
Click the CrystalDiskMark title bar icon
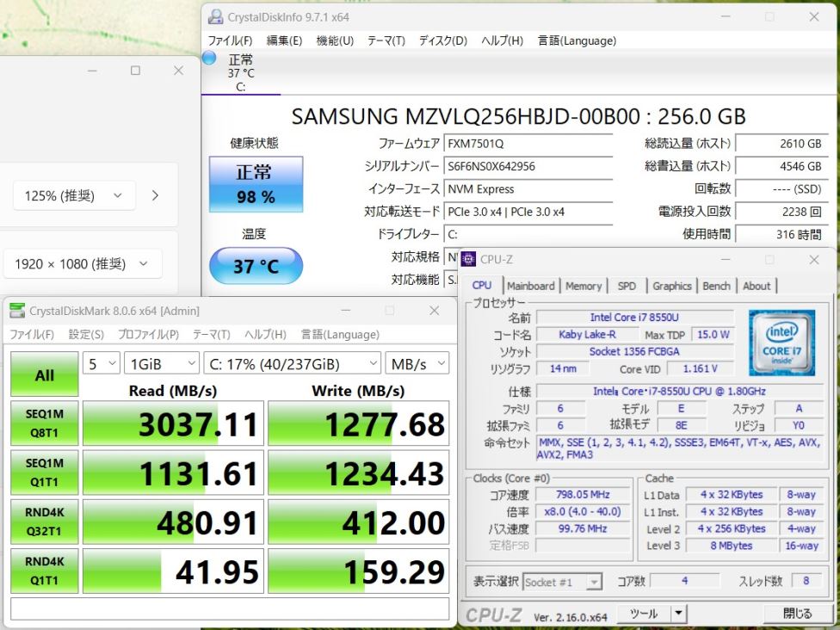16,311
